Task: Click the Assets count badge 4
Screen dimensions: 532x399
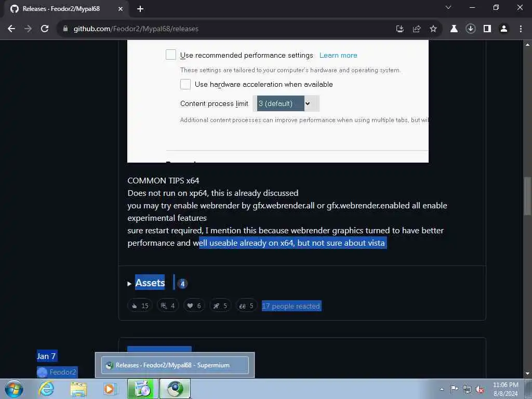Action: tap(182, 284)
